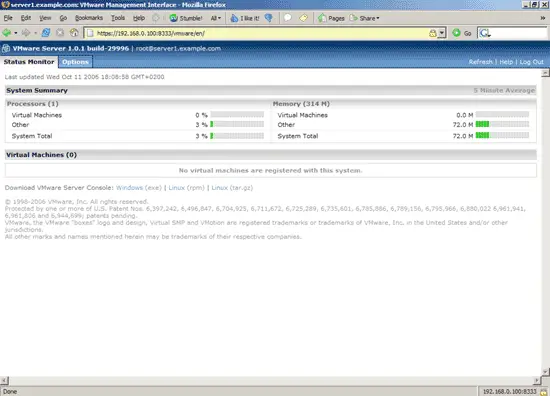
Task: Click the Help link in VMware header
Action: (506, 62)
